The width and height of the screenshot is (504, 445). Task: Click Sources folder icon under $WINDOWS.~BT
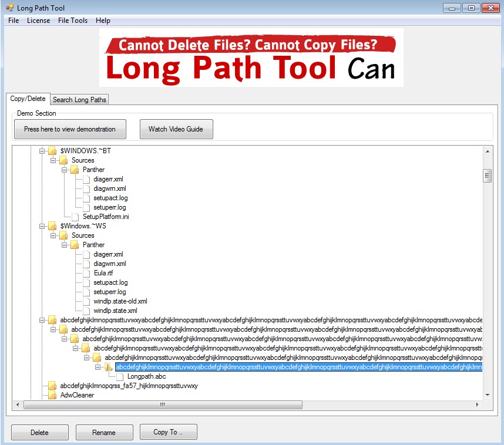click(63, 160)
